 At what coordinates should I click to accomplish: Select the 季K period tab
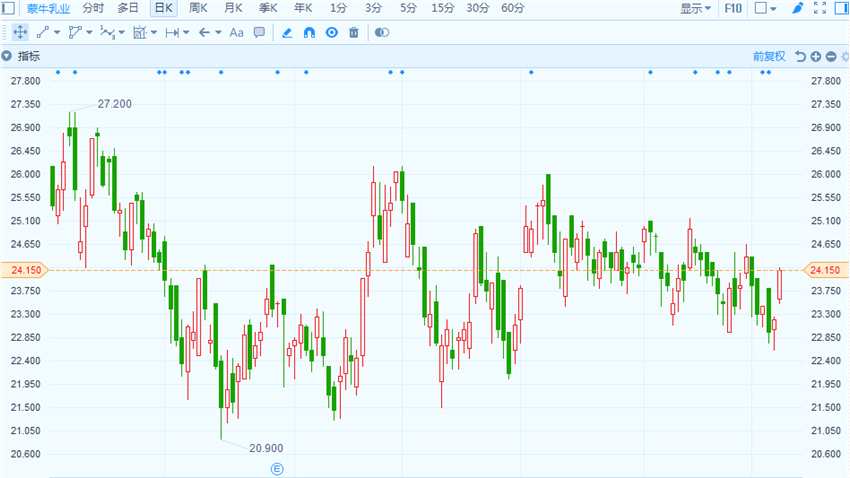coord(268,8)
